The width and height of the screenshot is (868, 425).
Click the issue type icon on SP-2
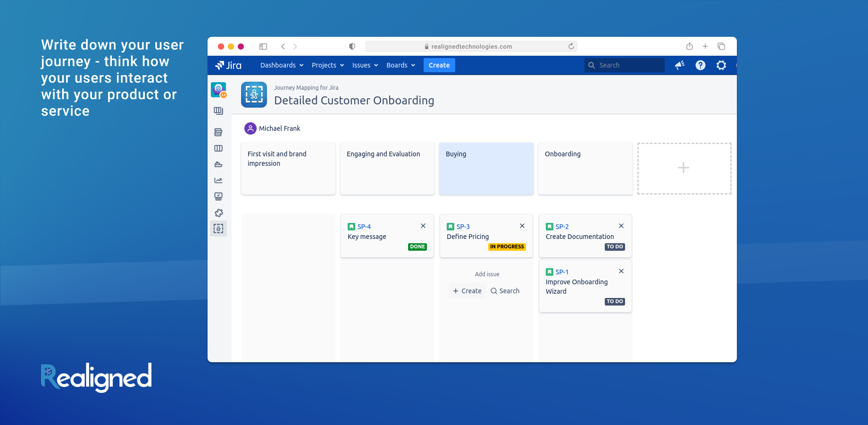(550, 227)
